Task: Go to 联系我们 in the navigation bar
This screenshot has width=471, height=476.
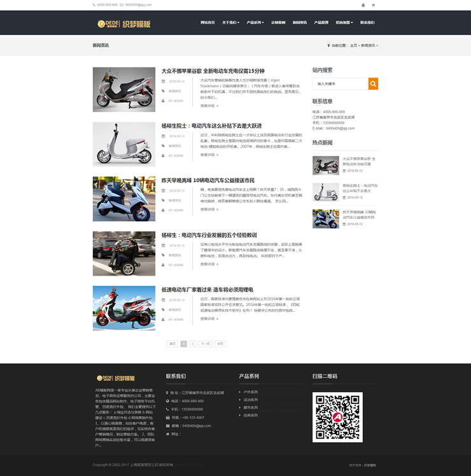Action: tap(367, 22)
